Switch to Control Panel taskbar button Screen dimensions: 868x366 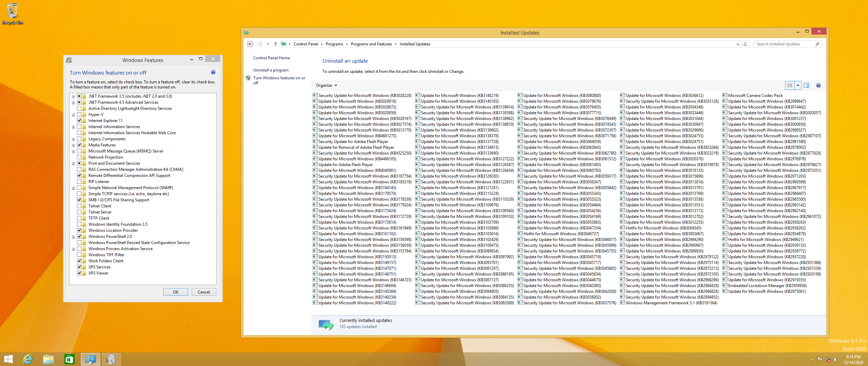coord(90,359)
